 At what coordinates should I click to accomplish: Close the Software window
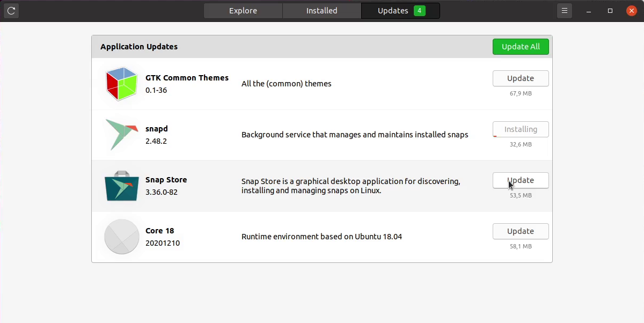pyautogui.click(x=632, y=11)
